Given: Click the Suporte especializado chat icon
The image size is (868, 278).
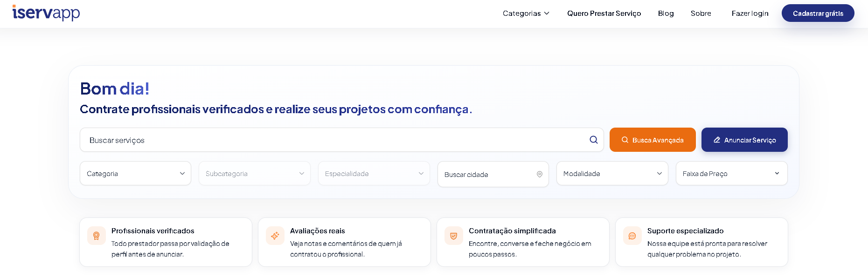Looking at the screenshot, I should point(632,236).
